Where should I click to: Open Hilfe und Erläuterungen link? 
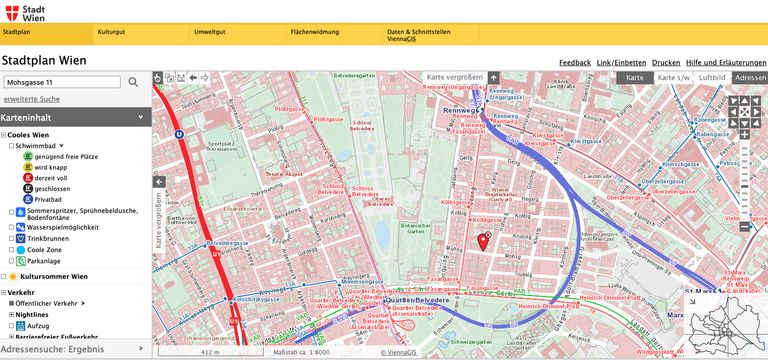click(x=726, y=63)
